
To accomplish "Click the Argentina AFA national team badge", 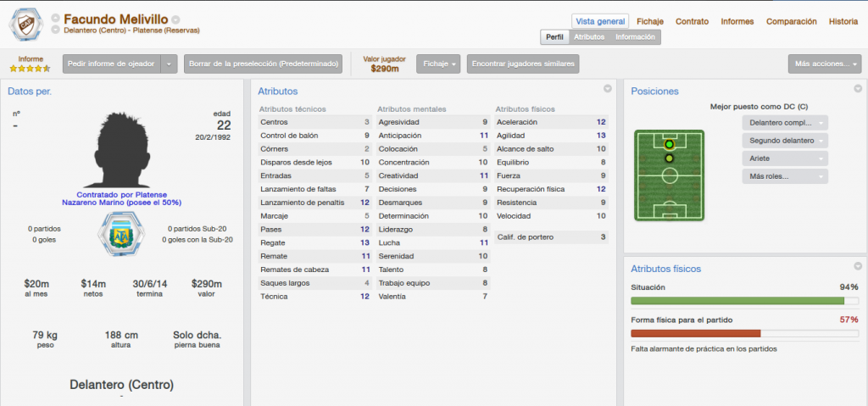I will 120,234.
